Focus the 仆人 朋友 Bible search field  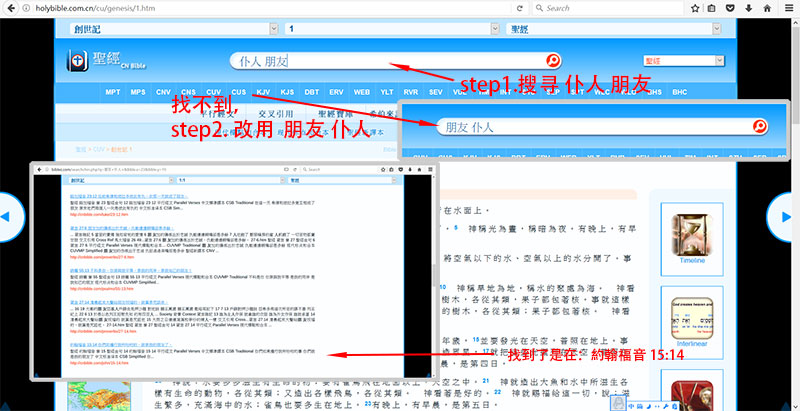[x=390, y=61]
